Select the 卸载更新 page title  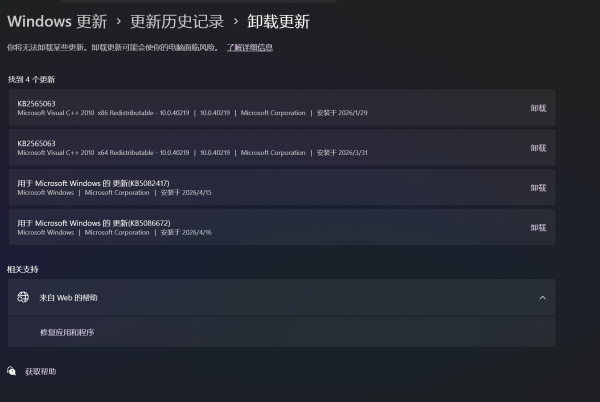pos(278,21)
